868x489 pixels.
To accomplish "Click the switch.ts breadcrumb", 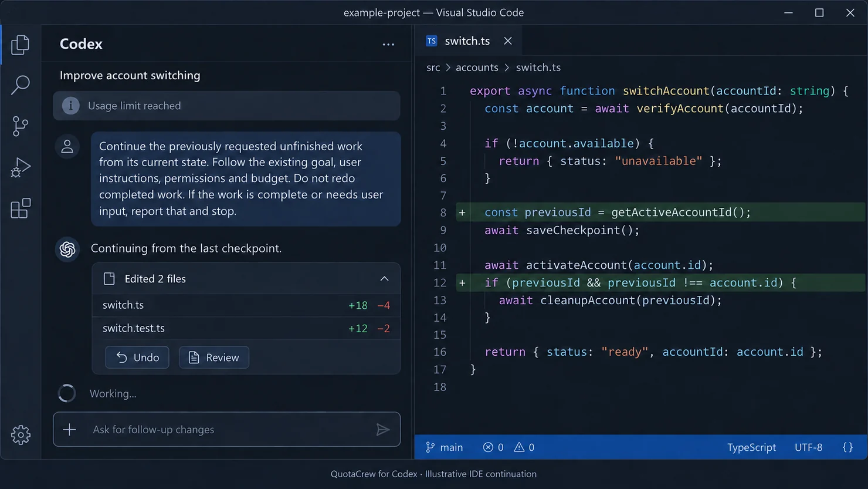I will (538, 68).
